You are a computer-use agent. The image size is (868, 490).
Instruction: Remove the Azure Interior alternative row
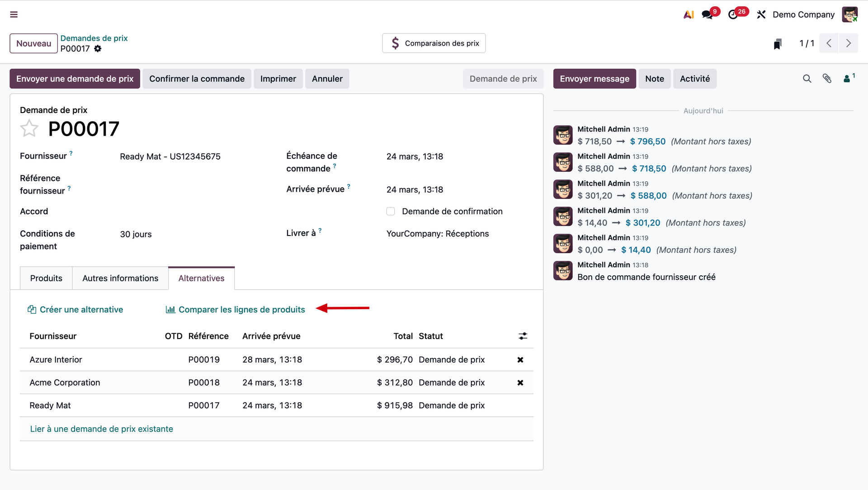click(520, 360)
